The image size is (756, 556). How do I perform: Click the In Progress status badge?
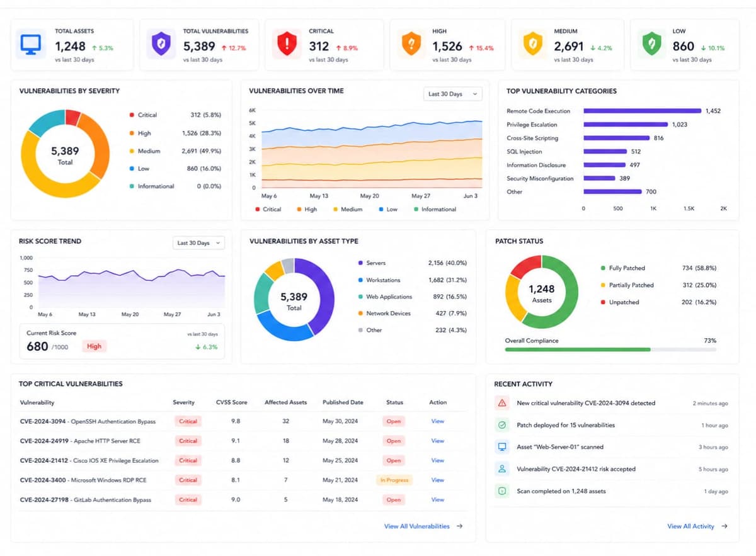point(394,480)
